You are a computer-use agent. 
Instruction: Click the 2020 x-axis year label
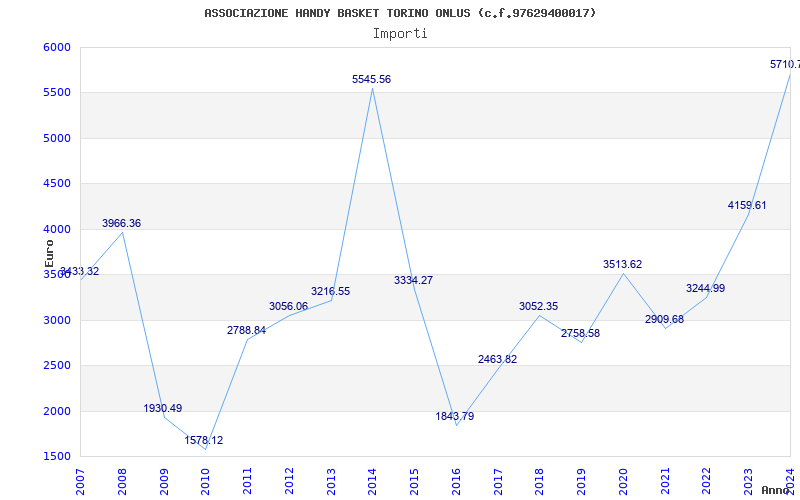pos(623,482)
